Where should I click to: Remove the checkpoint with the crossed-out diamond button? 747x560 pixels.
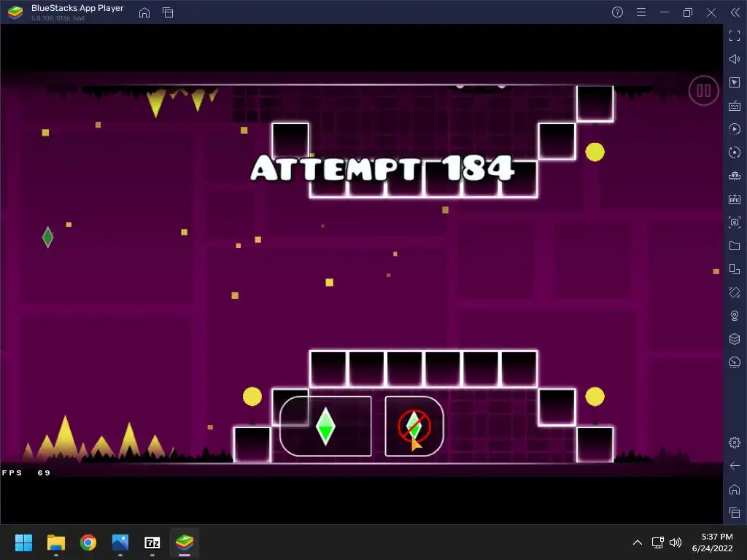coord(414,426)
